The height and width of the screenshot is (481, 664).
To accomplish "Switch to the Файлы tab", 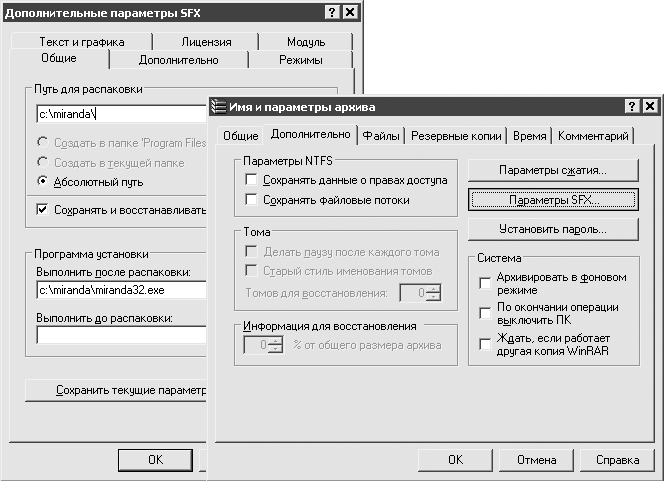I will click(x=381, y=136).
